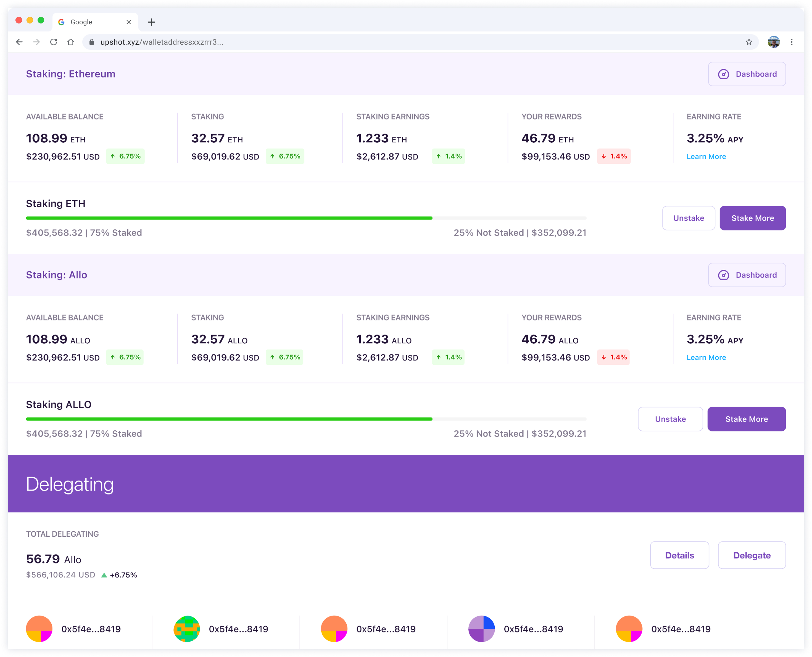Open Dashboard for Staking: Ethereum
Viewport: 812px width, 657px height.
pos(747,74)
